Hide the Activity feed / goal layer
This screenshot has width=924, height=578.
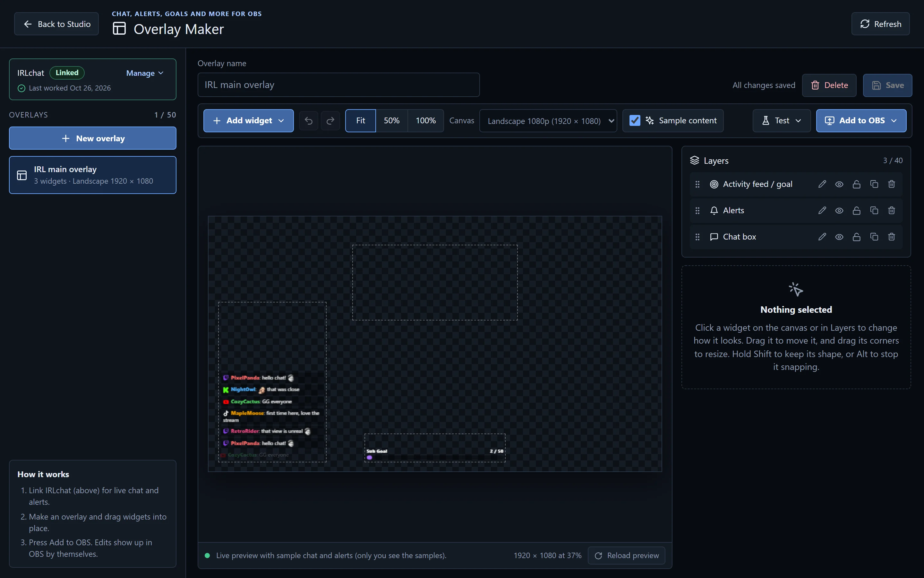(x=839, y=184)
